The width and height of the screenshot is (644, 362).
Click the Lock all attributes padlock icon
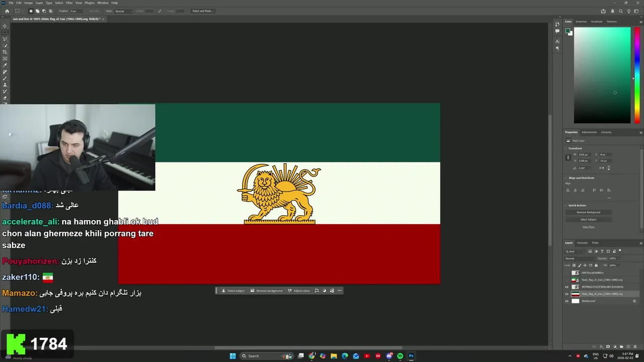point(596,265)
